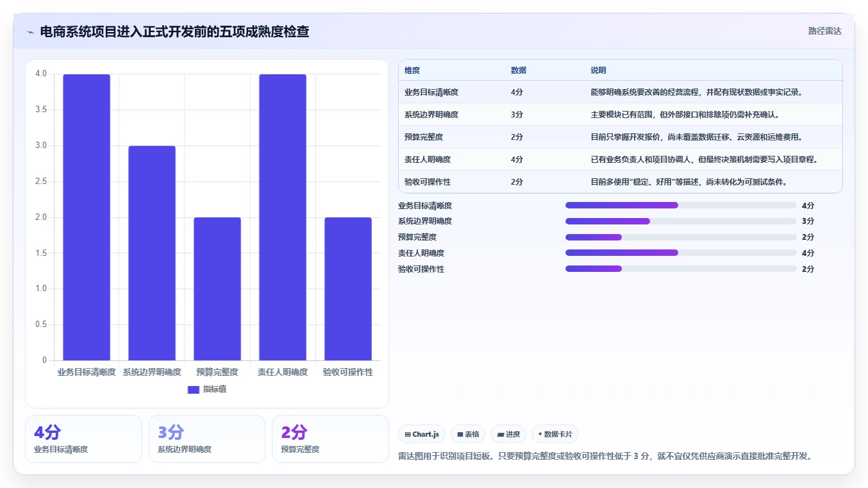This screenshot has height=488, width=868.
Task: Click the 验收可操作性 x-axis label
Action: point(348,372)
